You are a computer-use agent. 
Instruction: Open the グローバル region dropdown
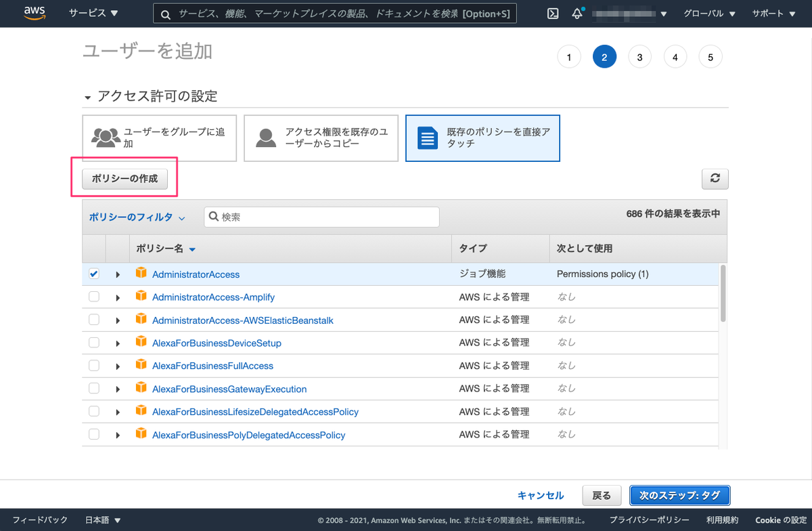(708, 14)
